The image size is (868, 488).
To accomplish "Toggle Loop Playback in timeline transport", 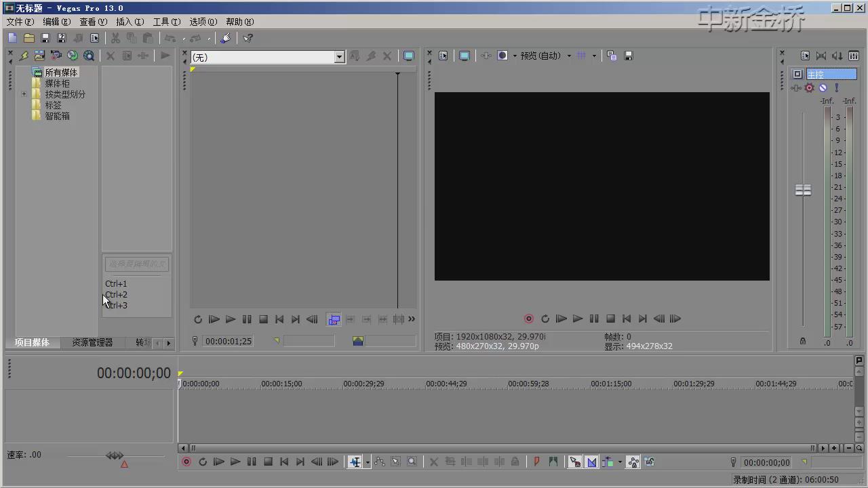I will point(203,462).
